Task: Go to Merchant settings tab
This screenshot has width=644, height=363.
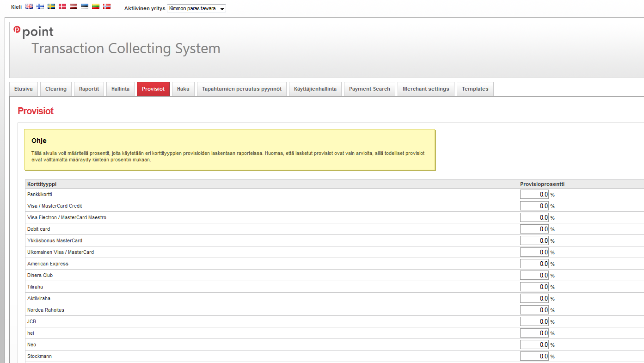Action: coord(426,89)
